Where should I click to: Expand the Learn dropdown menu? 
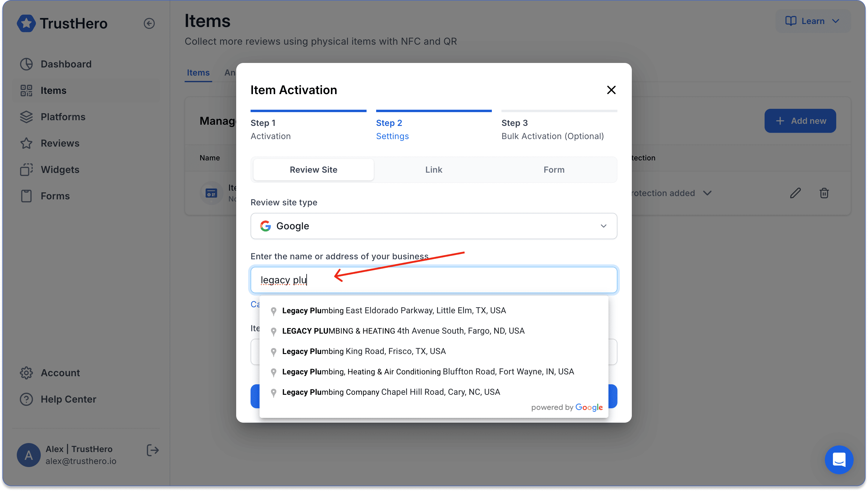pyautogui.click(x=813, y=21)
